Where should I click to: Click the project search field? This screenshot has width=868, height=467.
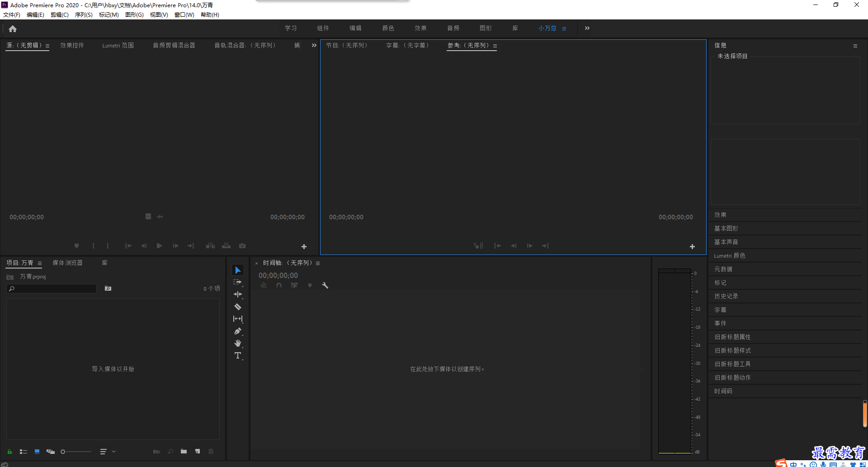(52, 288)
